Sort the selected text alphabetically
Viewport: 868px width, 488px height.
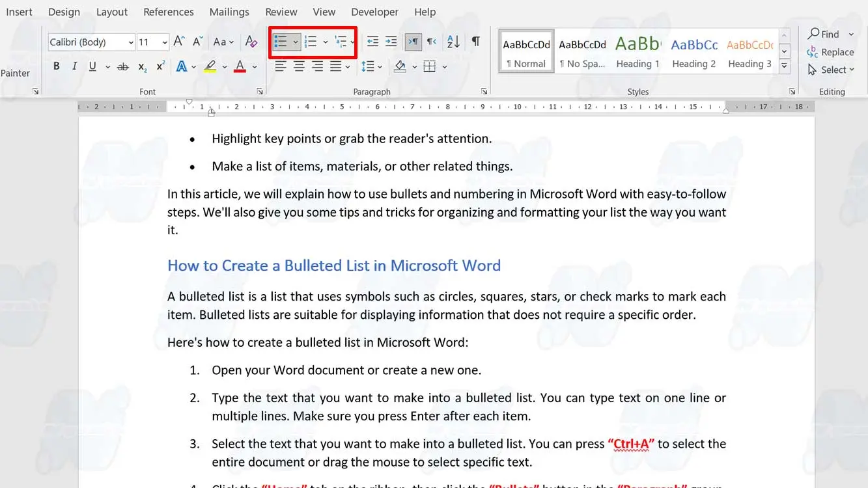point(453,42)
